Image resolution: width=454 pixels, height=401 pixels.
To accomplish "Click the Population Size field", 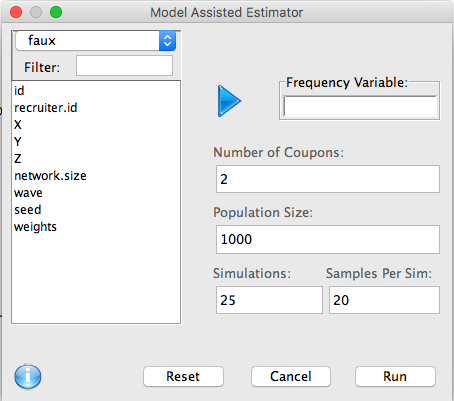I will point(328,239).
